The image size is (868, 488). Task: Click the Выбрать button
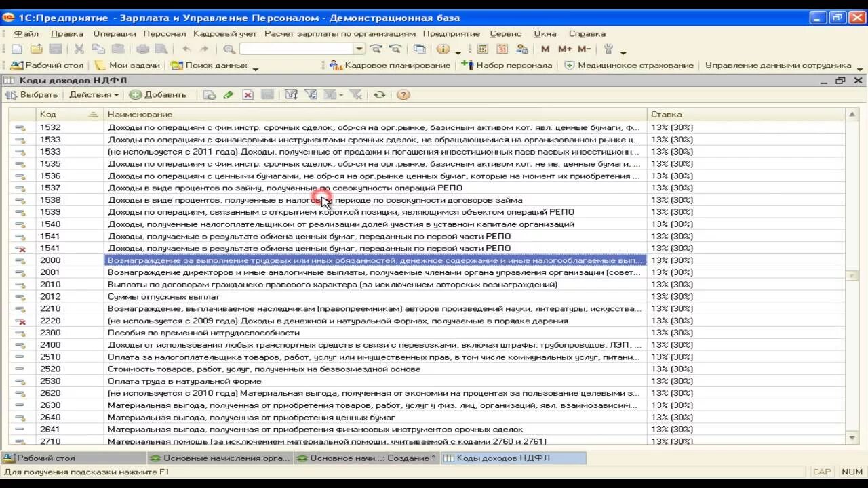31,95
